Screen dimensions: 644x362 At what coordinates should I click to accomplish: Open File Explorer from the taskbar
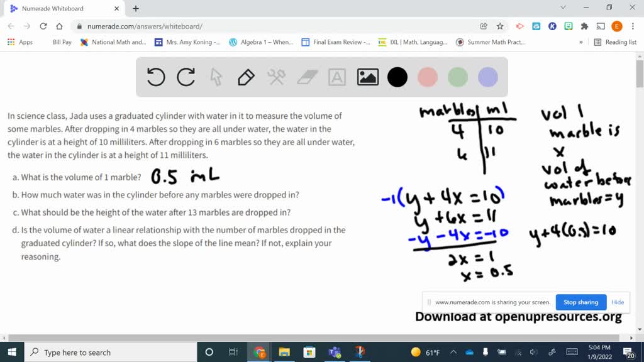pyautogui.click(x=284, y=352)
